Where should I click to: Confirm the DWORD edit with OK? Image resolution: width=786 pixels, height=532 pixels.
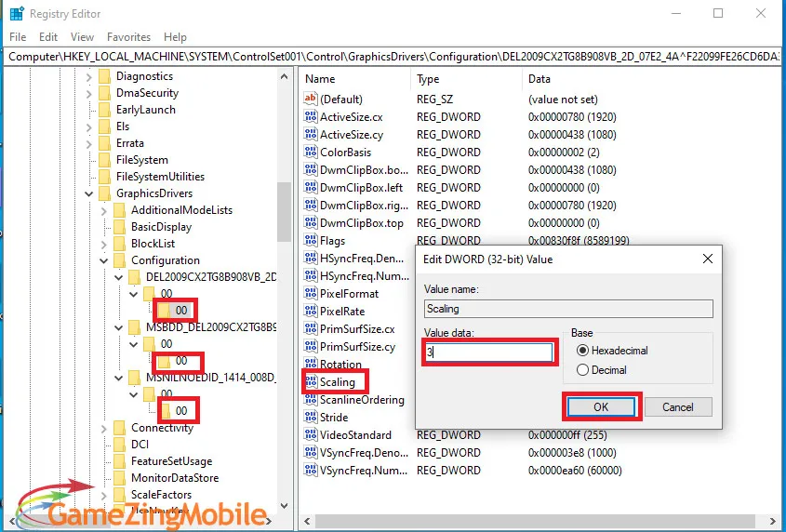(601, 407)
